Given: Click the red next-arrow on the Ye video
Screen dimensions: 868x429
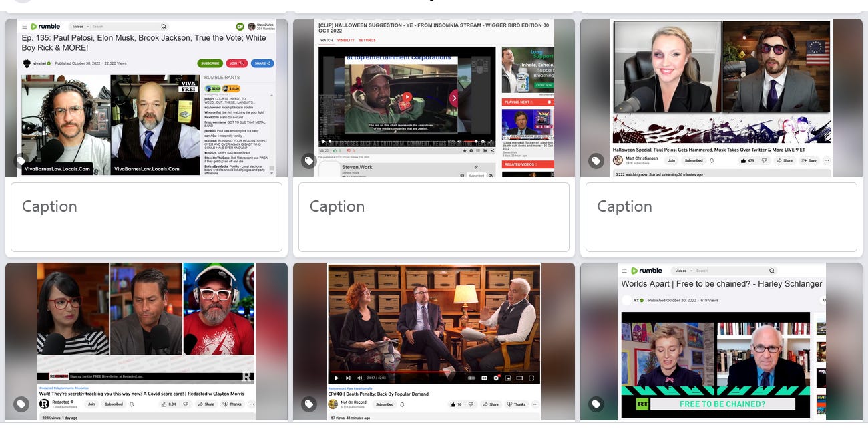Looking at the screenshot, I should 454,98.
